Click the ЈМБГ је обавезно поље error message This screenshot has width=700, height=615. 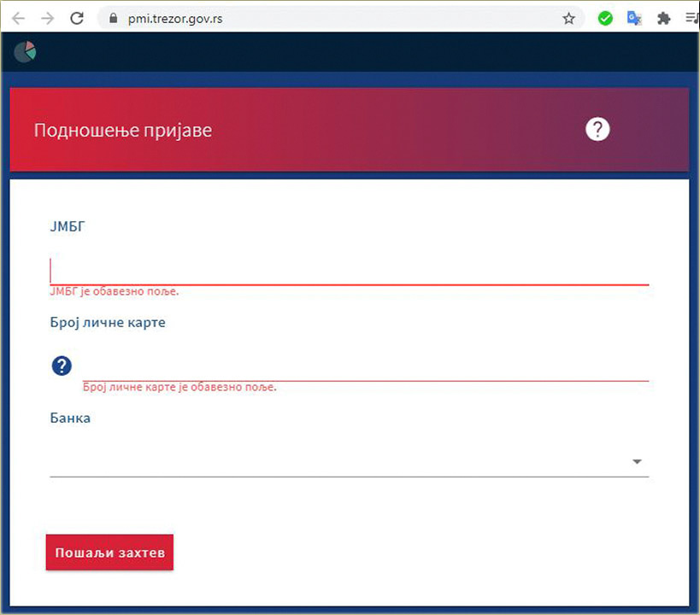[115, 291]
